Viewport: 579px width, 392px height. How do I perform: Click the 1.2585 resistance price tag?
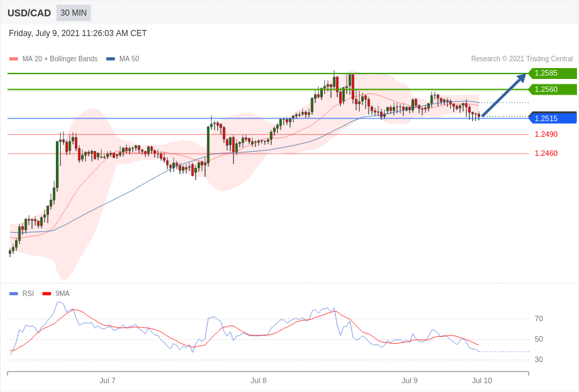[552, 73]
